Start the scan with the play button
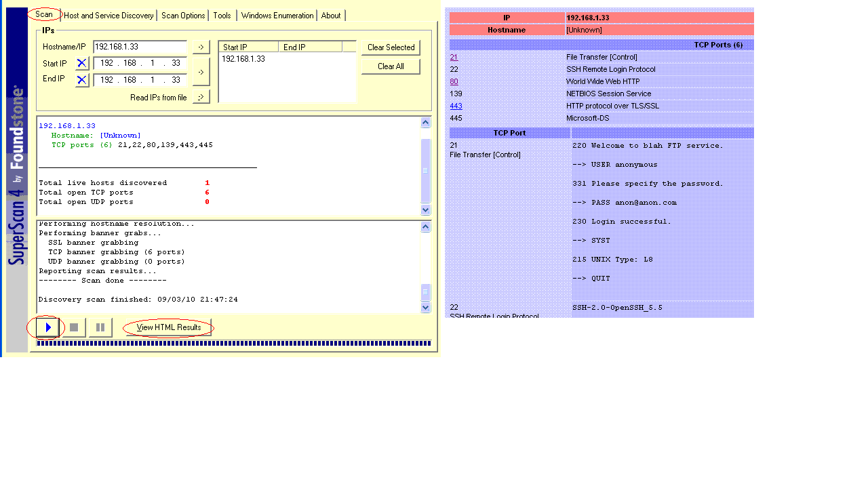This screenshot has width=868, height=488. (48, 327)
